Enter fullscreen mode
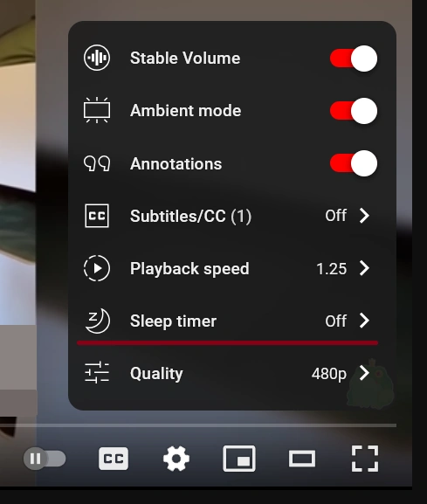The width and height of the screenshot is (427, 504). click(x=365, y=459)
